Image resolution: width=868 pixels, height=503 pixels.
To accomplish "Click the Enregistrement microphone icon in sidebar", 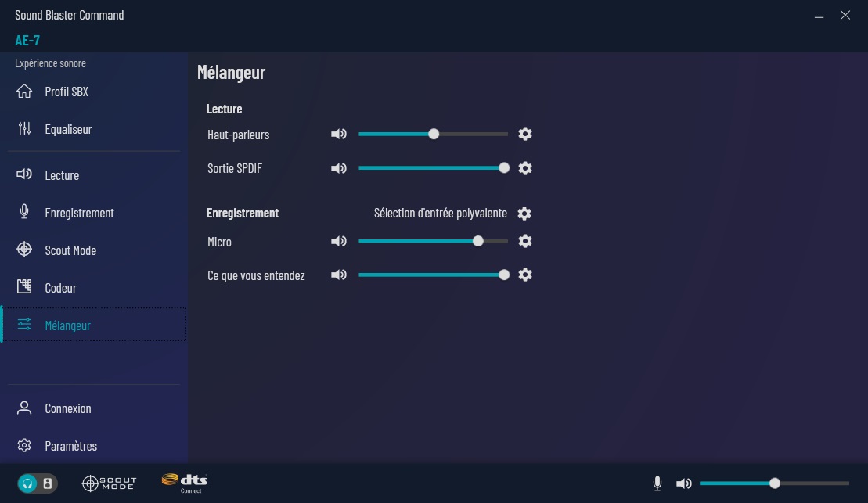I will 24,212.
